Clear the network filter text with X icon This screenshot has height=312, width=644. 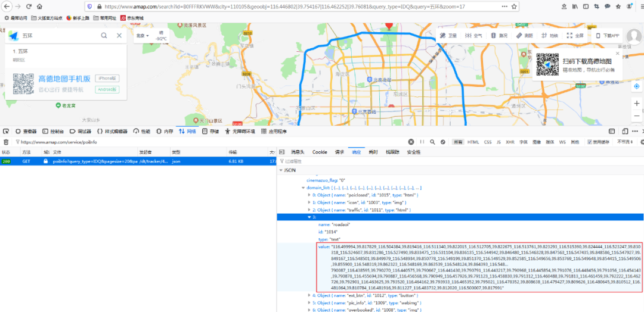[411, 142]
